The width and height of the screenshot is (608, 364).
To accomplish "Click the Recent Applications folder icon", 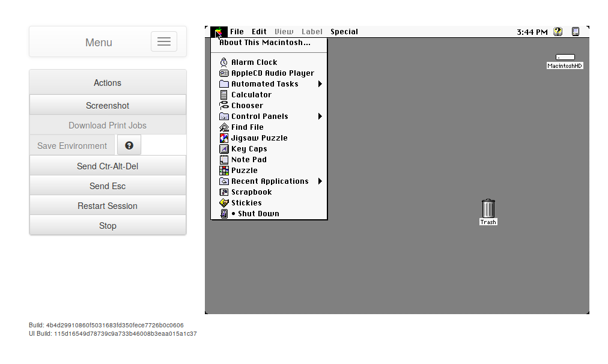I will pos(223,181).
